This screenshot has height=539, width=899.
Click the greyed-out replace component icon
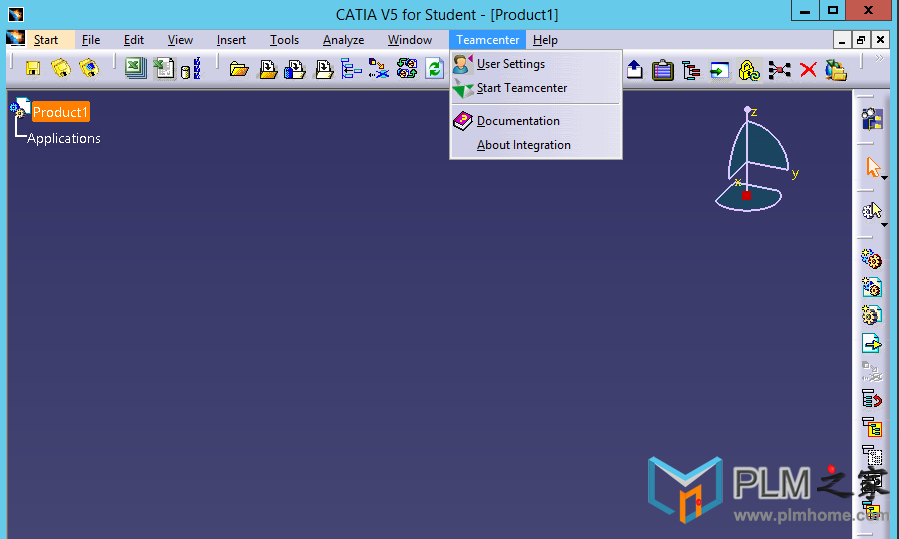click(x=871, y=371)
